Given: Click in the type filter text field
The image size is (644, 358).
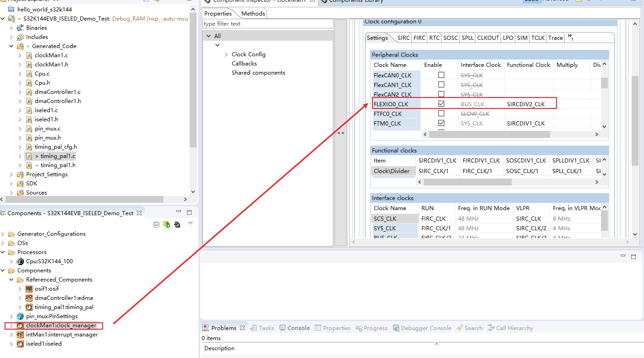Looking at the screenshot, I should click(x=268, y=24).
